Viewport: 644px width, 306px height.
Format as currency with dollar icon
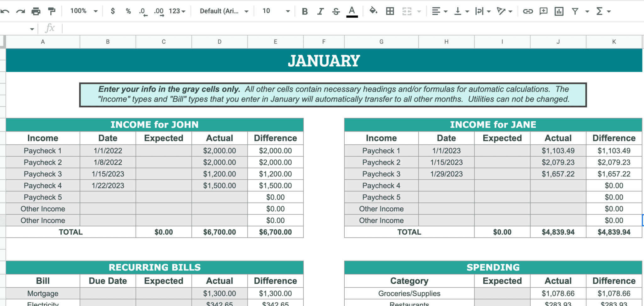(x=113, y=11)
